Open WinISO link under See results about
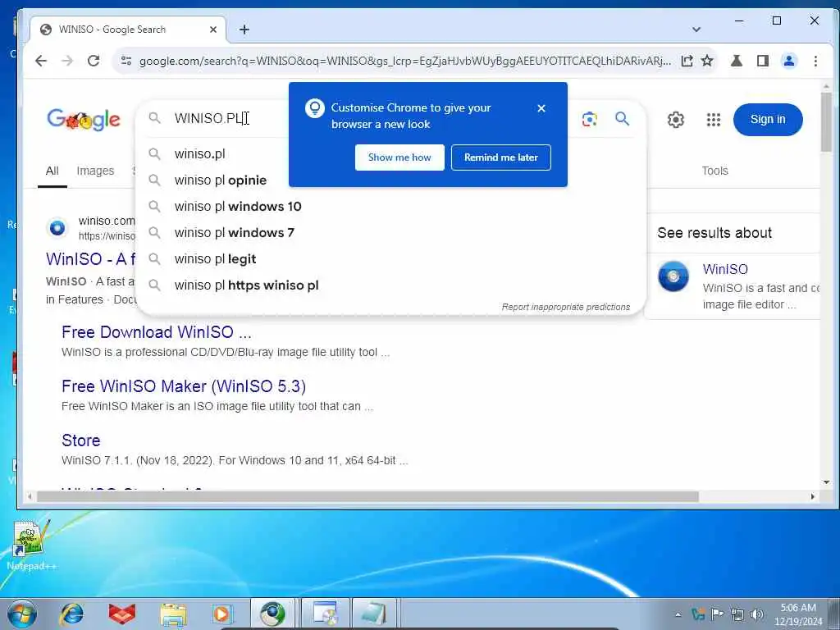 [725, 269]
